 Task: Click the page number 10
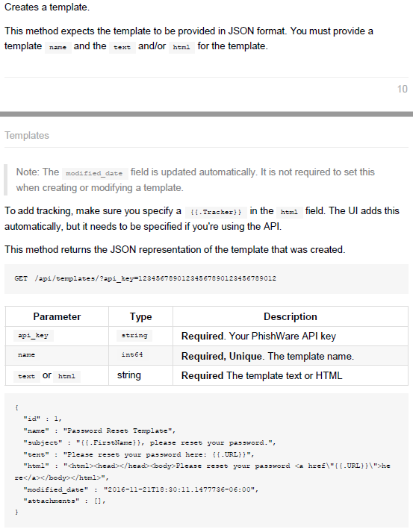tap(402, 89)
